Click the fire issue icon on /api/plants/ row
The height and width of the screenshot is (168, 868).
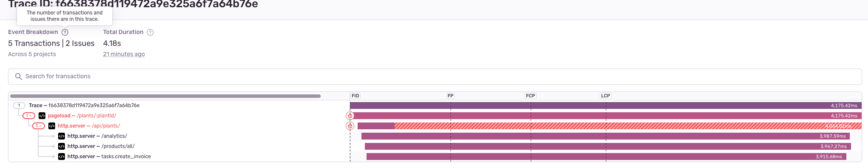click(x=350, y=126)
